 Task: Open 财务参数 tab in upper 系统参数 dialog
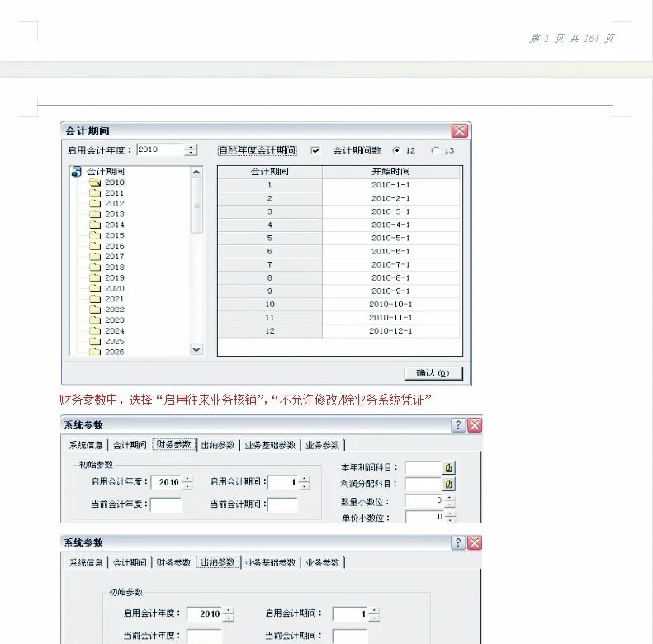point(173,444)
